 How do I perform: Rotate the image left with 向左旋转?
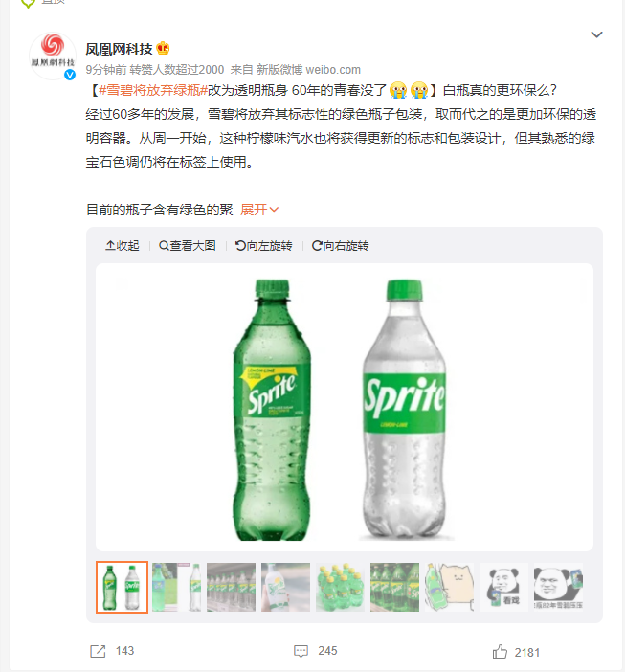[x=264, y=246]
